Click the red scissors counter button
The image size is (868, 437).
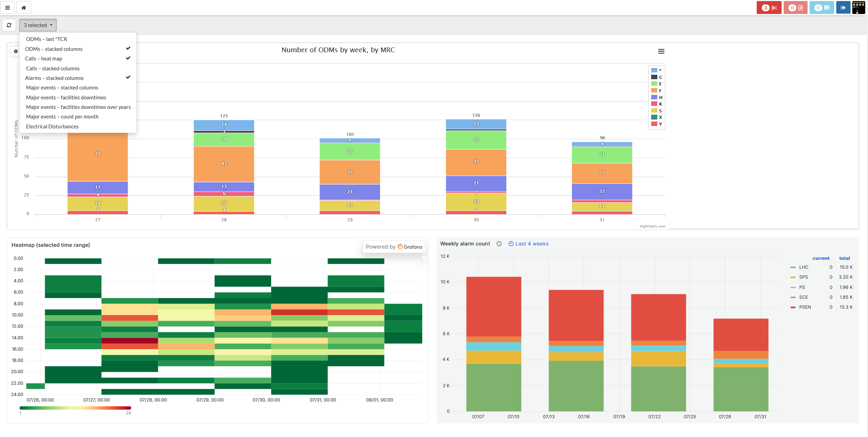pos(769,8)
